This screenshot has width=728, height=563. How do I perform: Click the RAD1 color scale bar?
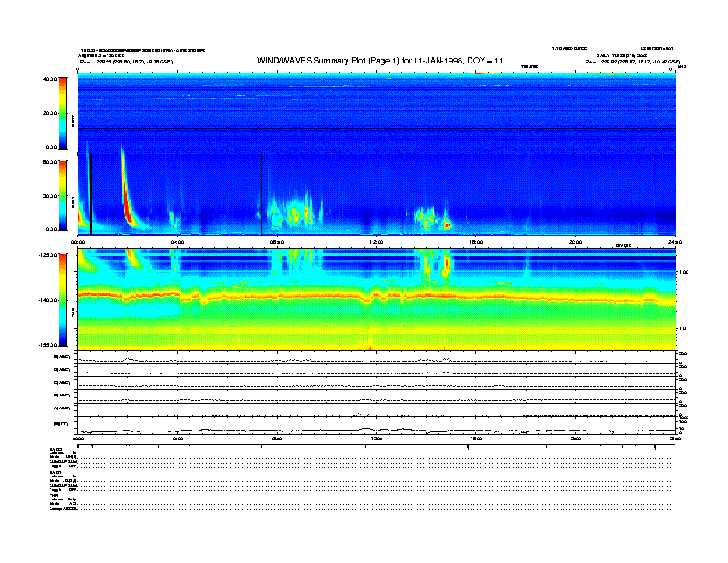pyautogui.click(x=63, y=195)
